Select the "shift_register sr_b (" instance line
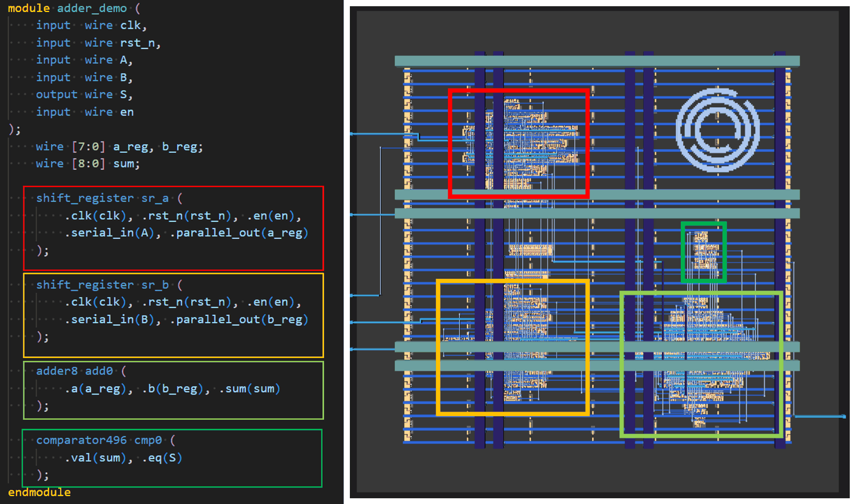The height and width of the screenshot is (504, 856). 109,285
